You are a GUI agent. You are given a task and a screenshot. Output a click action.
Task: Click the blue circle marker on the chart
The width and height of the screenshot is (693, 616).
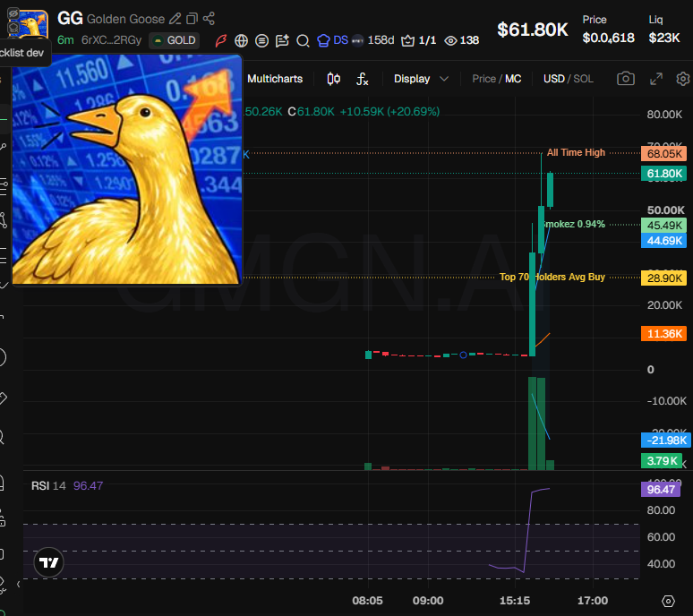click(463, 355)
